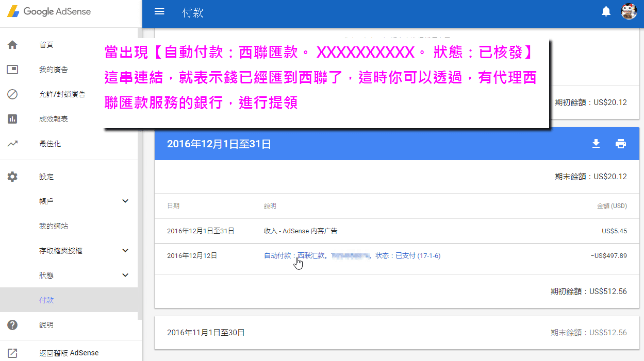Expand the 2016年11月1日至30日 statement card

[x=397, y=333]
